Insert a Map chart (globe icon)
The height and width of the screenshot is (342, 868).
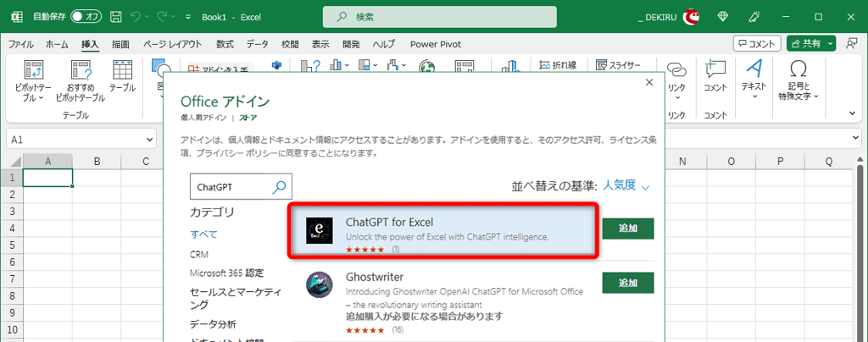(x=427, y=67)
